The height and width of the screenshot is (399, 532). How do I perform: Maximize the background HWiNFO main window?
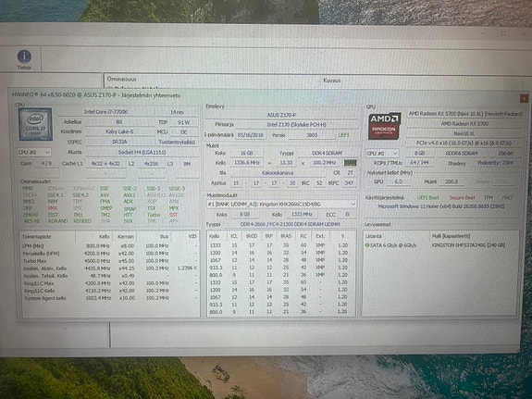pos(504,33)
